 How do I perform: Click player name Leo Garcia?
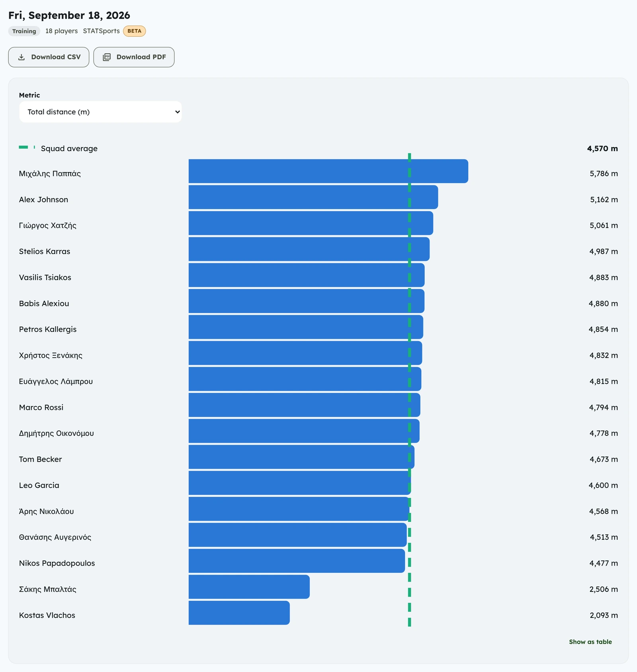click(x=39, y=485)
